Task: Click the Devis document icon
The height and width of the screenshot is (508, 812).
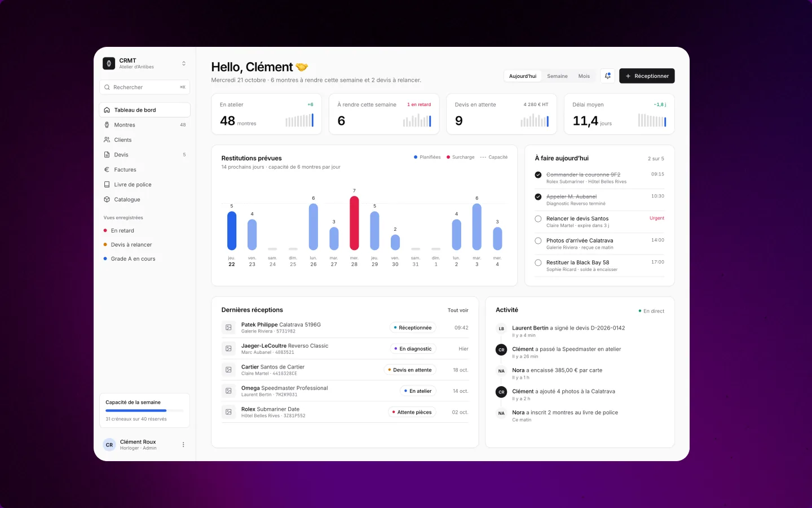Action: (107, 155)
